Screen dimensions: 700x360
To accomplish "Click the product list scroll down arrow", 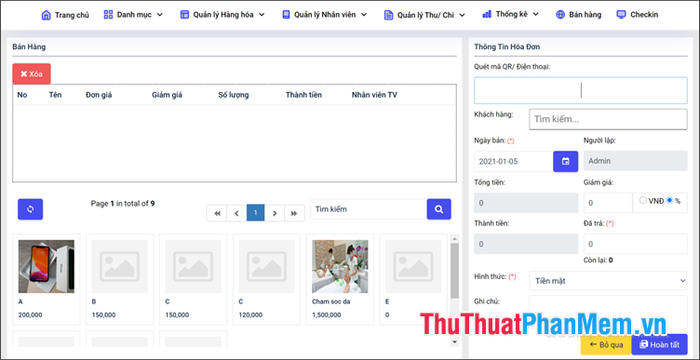I will pyautogui.click(x=454, y=342).
